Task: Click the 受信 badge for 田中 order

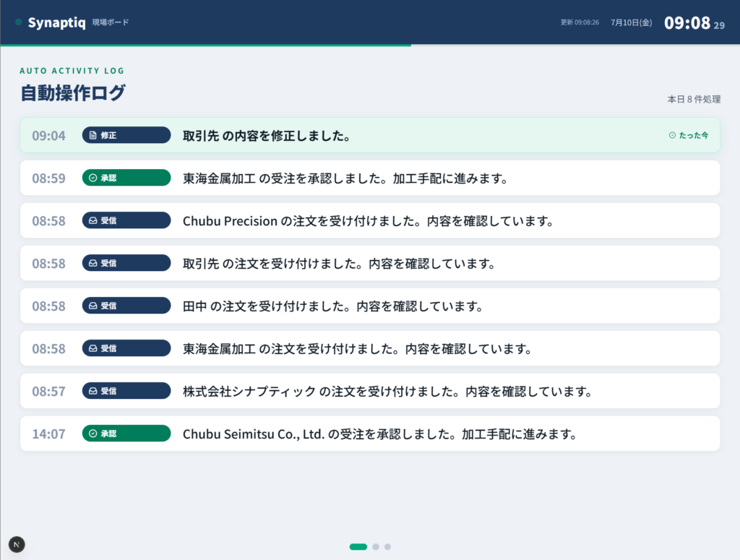Action: (126, 306)
